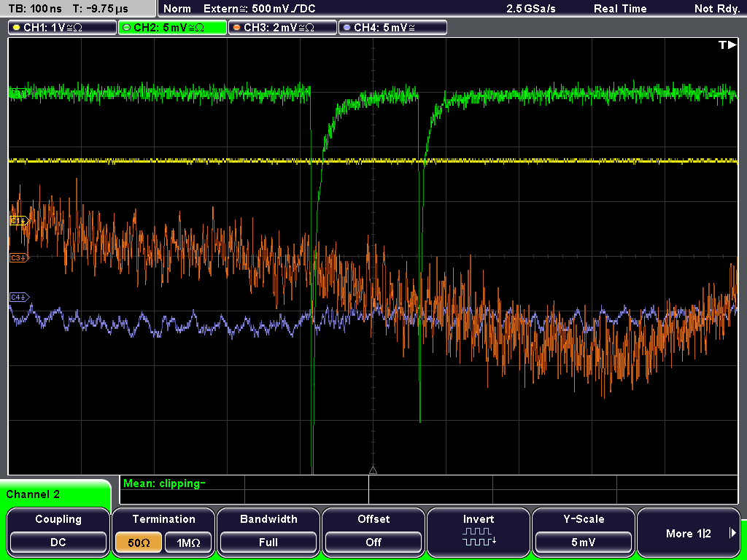Click the C1 ground level marker
Viewport: 747px width, 560px height.
(20, 220)
